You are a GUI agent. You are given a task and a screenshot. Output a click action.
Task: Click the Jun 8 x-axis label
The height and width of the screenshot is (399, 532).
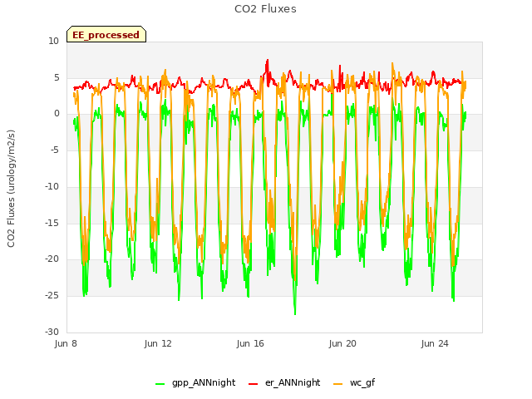pyautogui.click(x=66, y=343)
